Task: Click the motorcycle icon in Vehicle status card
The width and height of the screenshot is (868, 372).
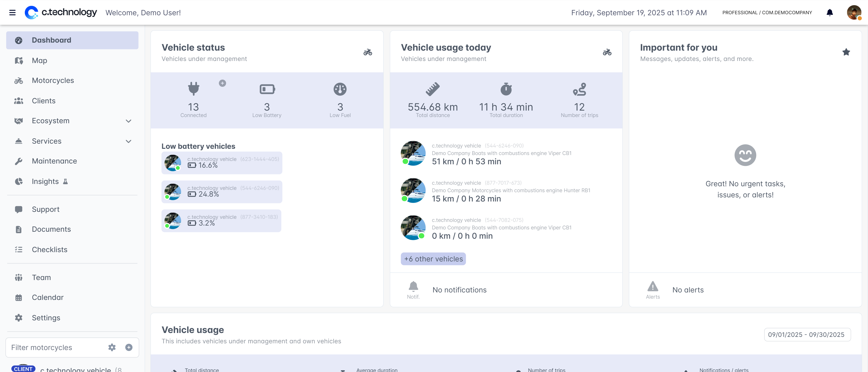Action: click(x=368, y=52)
